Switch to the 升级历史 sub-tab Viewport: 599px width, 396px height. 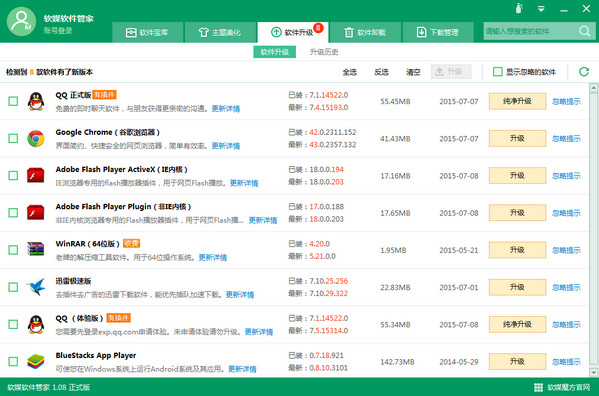coord(324,52)
